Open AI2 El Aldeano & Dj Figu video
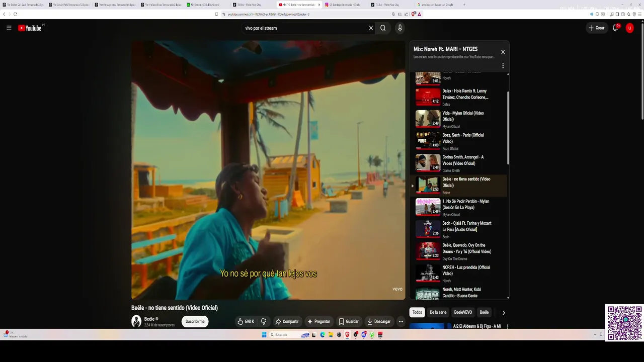 pos(477,326)
